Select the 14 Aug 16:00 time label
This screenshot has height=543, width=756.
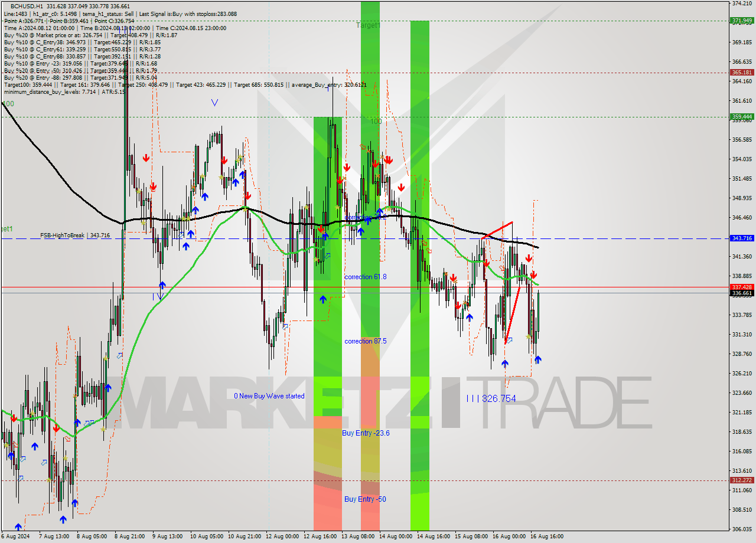[433, 537]
